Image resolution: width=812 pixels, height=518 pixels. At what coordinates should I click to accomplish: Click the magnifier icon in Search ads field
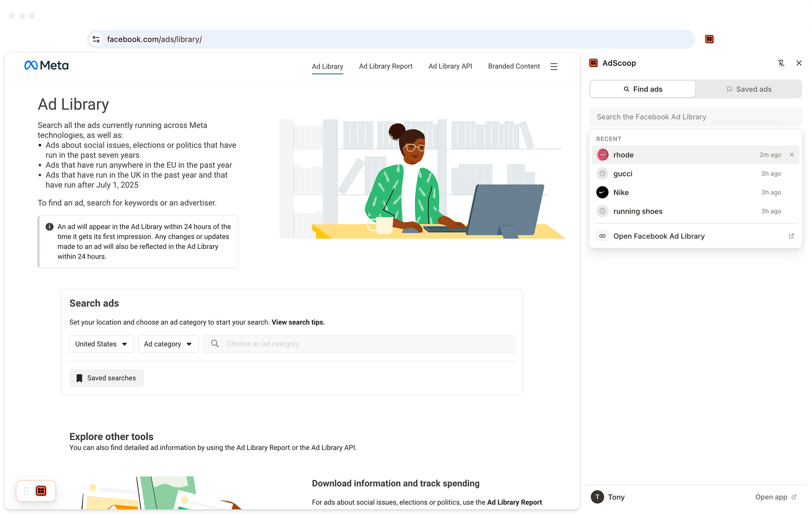click(x=215, y=344)
